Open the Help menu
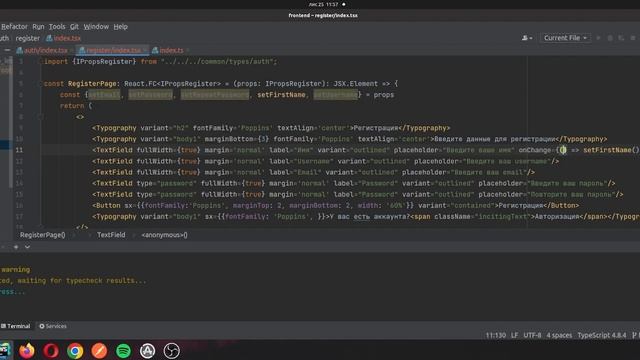Image resolution: width=640 pixels, height=360 pixels. tap(120, 27)
